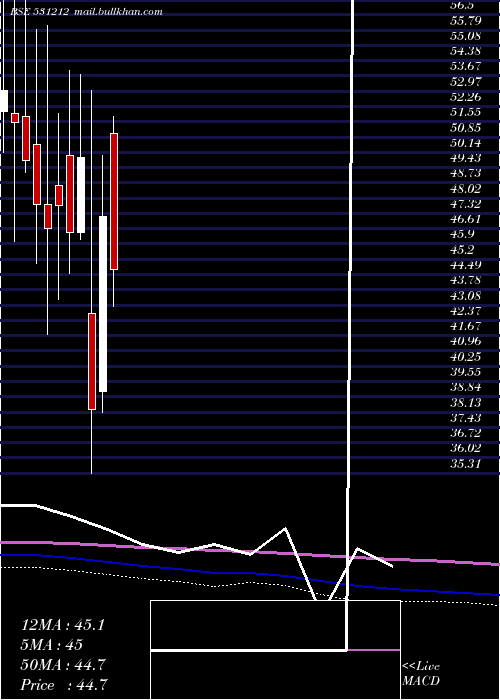The height and width of the screenshot is (700, 500).
Task: Click the 48.02 price axis label
Action: pyautogui.click(x=466, y=189)
